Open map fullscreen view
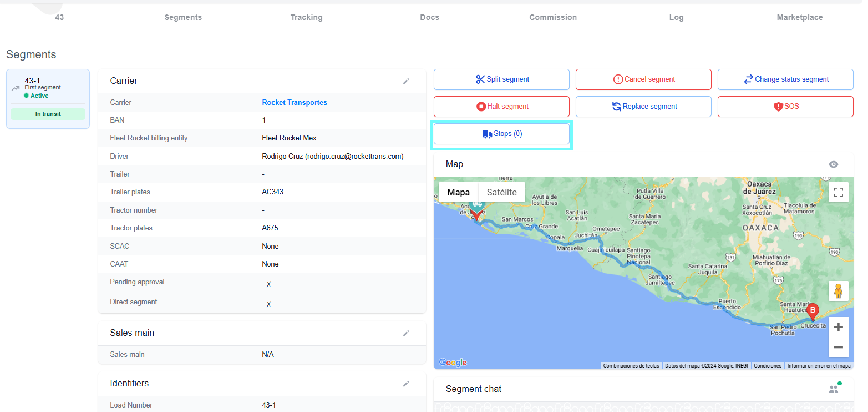Viewport: 868px width, 412px height. 838,192
